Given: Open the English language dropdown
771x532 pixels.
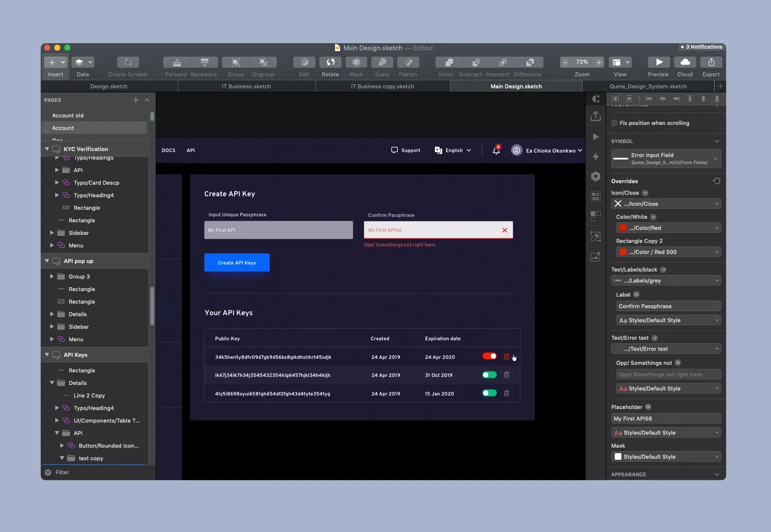Looking at the screenshot, I should (453, 151).
